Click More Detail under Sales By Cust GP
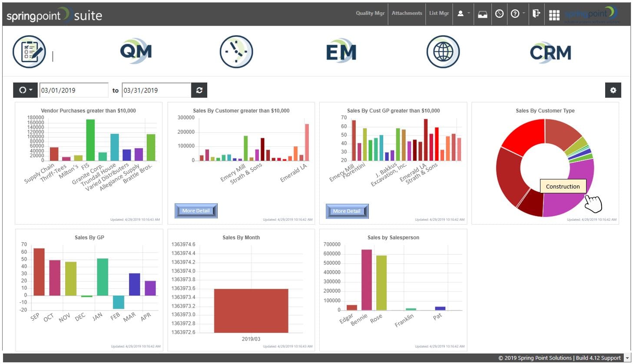 [346, 211]
